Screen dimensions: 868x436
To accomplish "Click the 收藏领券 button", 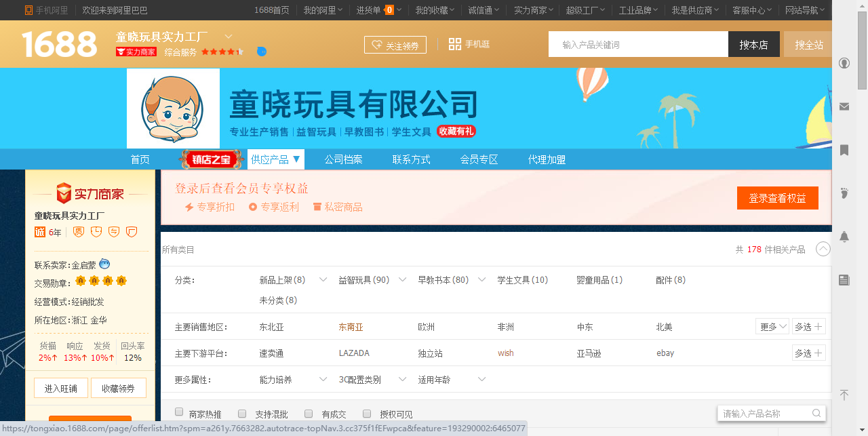I will coord(119,389).
